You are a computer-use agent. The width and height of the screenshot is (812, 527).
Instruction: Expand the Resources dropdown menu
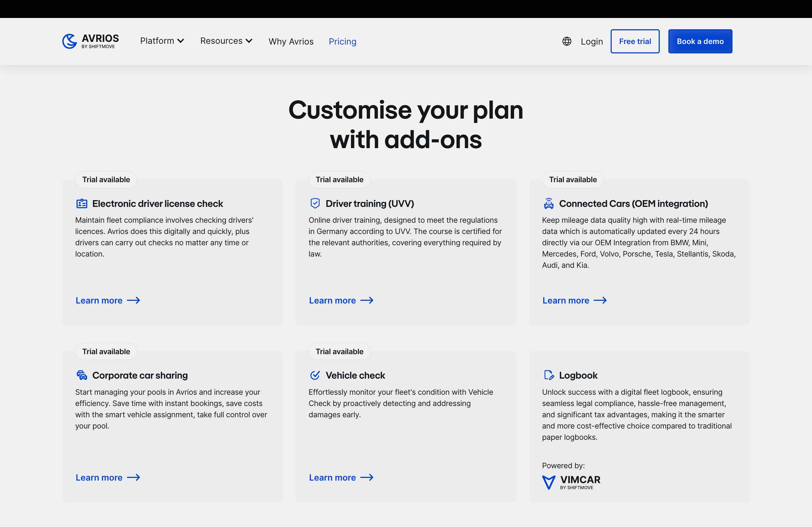coord(226,41)
